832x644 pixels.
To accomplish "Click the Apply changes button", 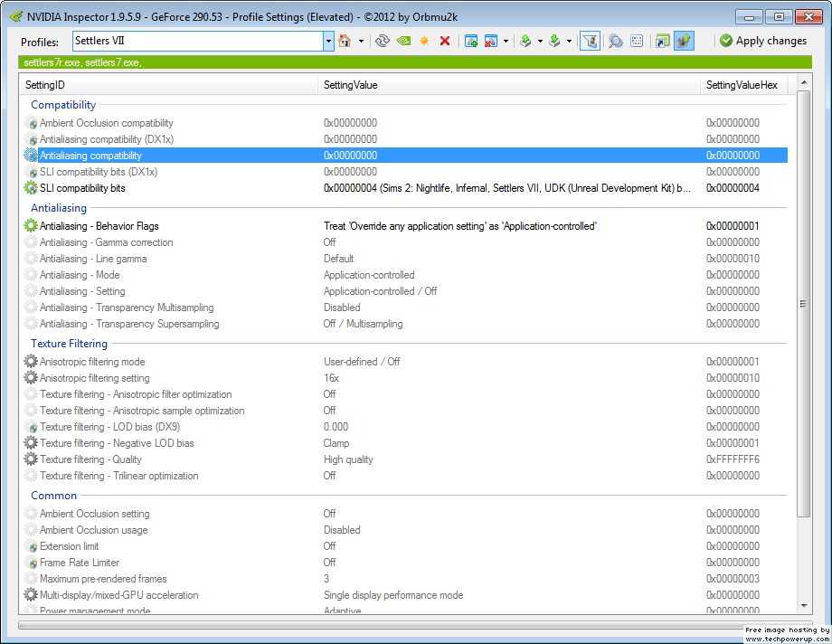I will (763, 41).
